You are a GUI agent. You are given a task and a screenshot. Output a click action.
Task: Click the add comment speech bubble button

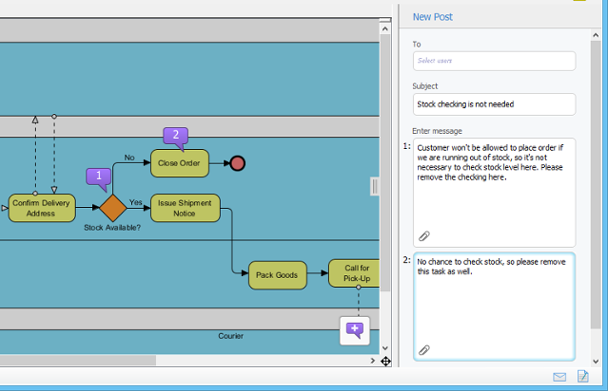coord(355,331)
